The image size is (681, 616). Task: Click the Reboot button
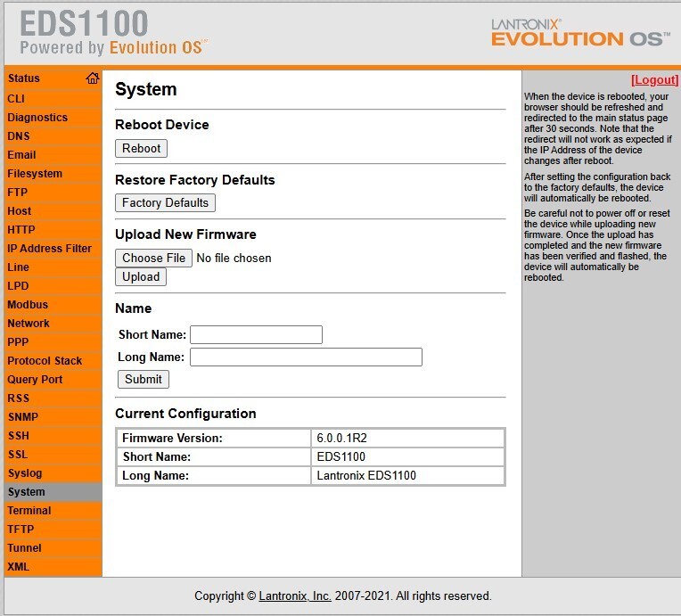[x=141, y=149]
